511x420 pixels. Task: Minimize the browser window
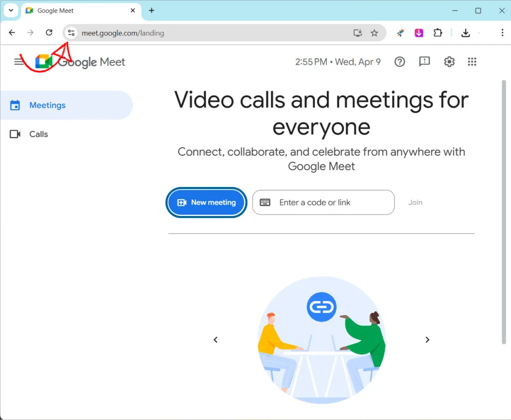point(455,10)
